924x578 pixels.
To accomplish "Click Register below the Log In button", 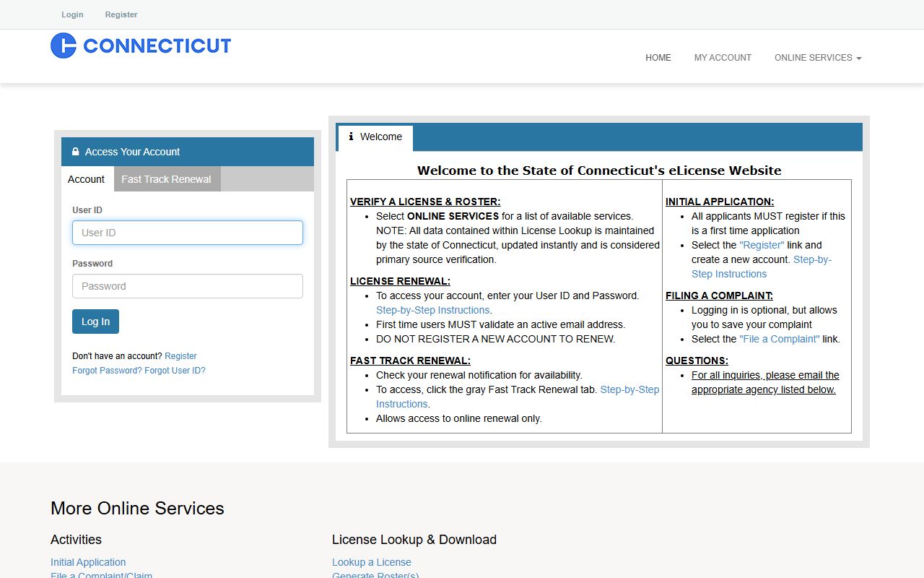I will tap(180, 356).
